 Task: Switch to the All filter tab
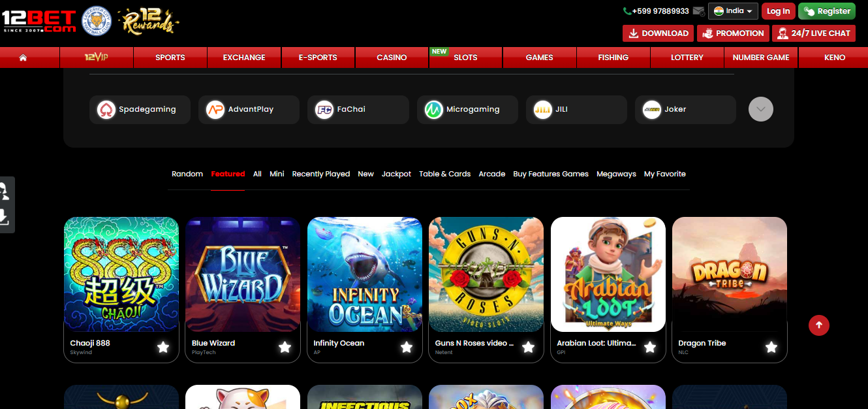pyautogui.click(x=257, y=174)
